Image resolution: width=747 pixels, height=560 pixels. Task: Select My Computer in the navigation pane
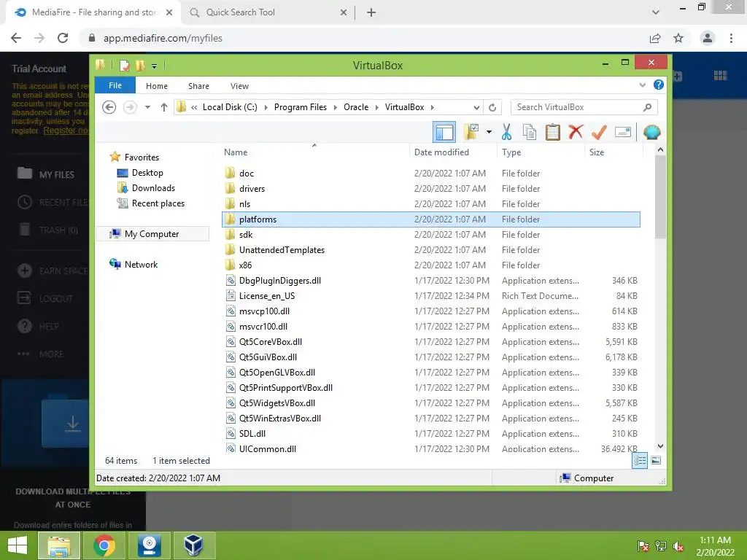coord(152,234)
